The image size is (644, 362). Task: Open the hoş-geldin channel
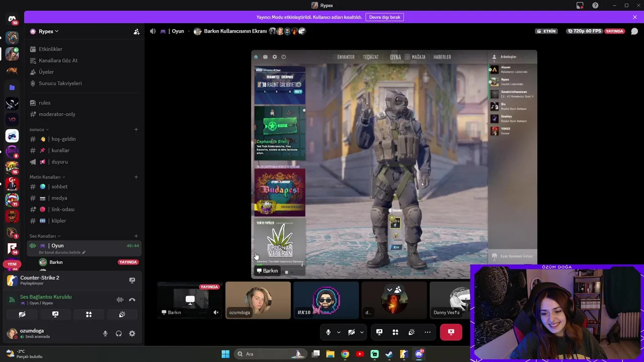click(63, 139)
